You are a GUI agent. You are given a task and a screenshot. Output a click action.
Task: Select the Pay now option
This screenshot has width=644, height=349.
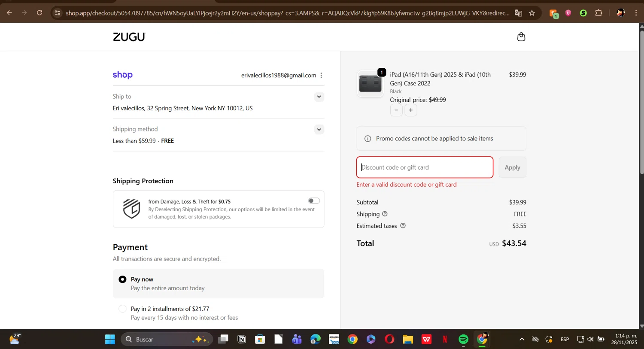point(122,279)
